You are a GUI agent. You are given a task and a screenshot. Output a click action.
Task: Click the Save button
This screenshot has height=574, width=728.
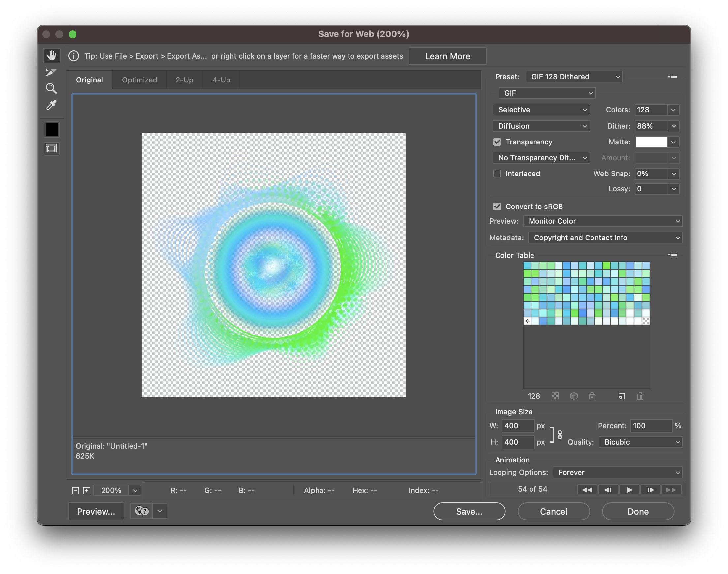point(469,511)
